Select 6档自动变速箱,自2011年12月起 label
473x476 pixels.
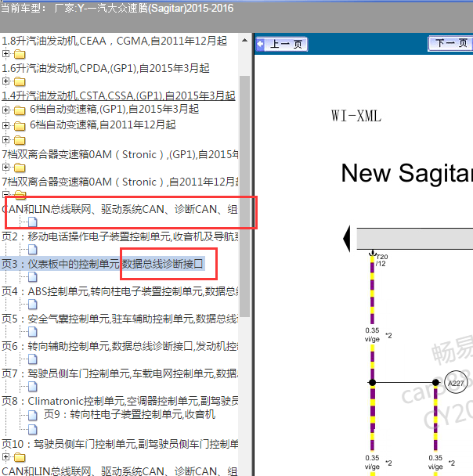click(x=103, y=124)
